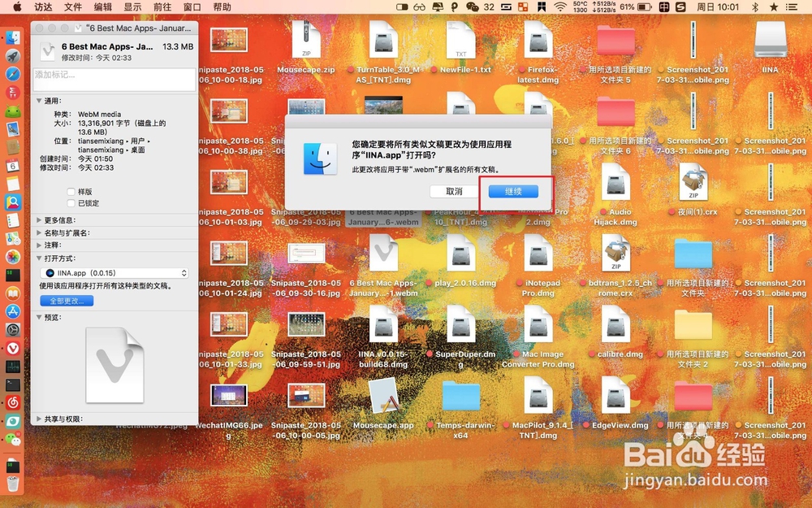Select the play_2.0.16.dmg file
The width and height of the screenshot is (812, 508).
(461, 254)
